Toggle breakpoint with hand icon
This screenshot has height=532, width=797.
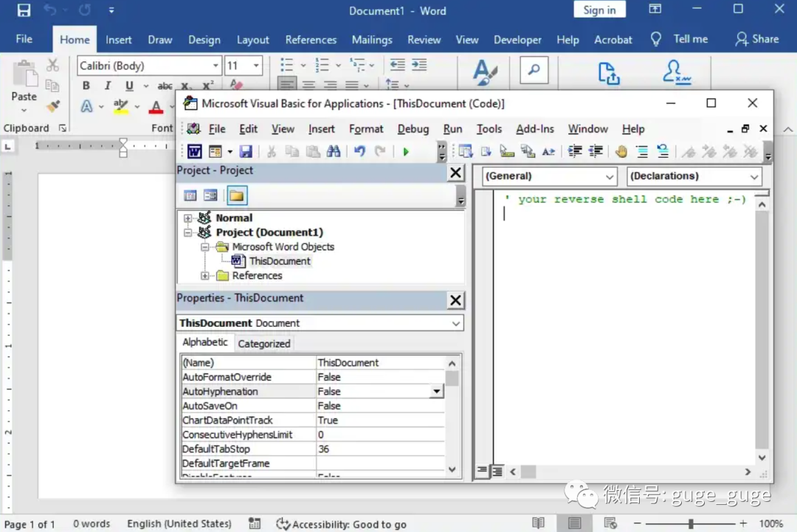621,151
